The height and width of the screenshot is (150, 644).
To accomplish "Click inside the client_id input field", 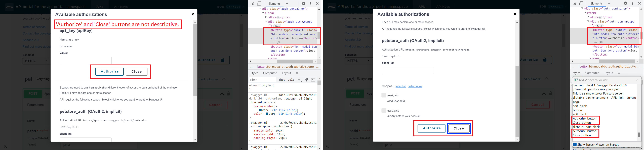I will 408,70.
